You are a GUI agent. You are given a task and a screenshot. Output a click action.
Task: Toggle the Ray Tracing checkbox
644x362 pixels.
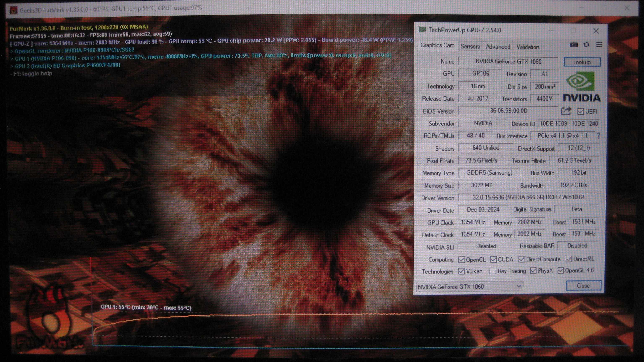point(493,271)
